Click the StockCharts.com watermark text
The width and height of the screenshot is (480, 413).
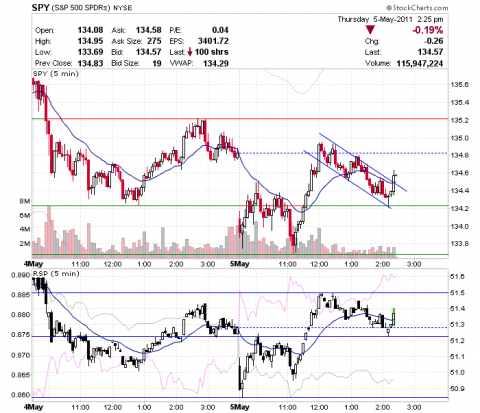(417, 8)
